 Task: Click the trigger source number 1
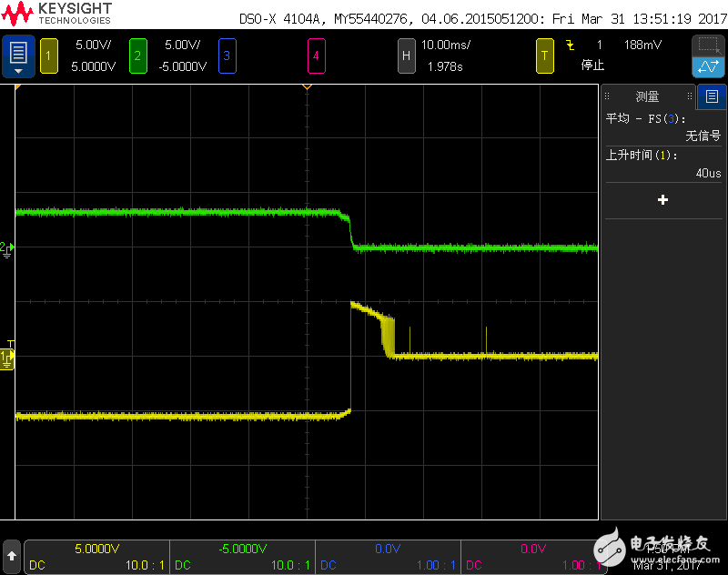point(600,45)
